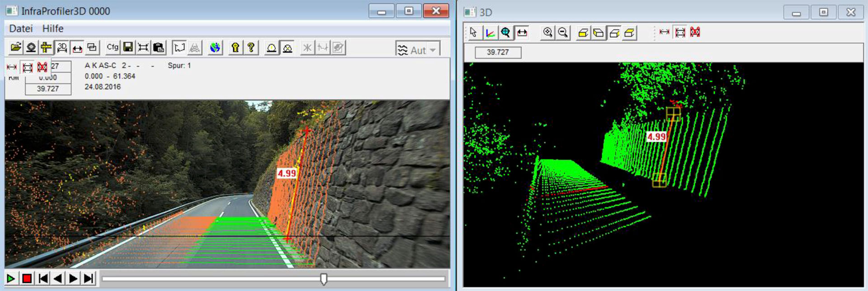Toggle the width measurement tool in 3D toolbar

point(522,33)
